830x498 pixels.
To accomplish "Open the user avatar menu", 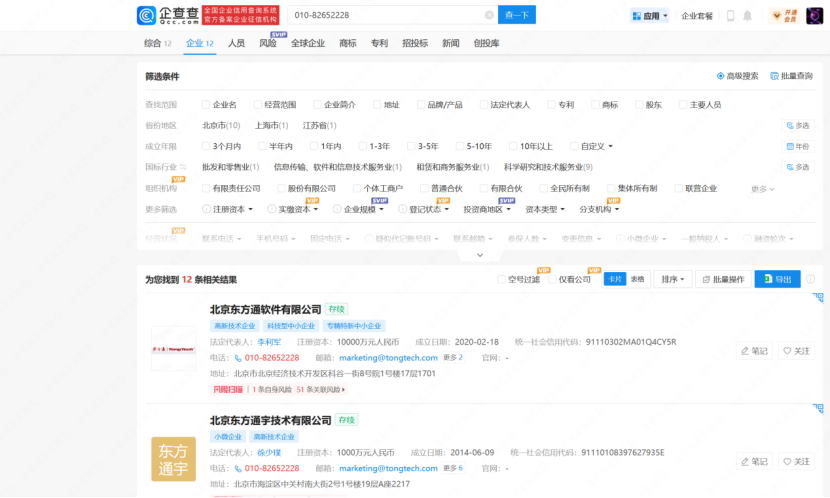I will 815,15.
